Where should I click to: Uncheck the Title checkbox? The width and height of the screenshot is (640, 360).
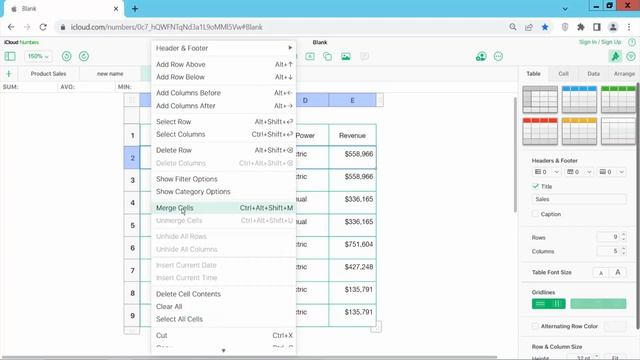536,186
